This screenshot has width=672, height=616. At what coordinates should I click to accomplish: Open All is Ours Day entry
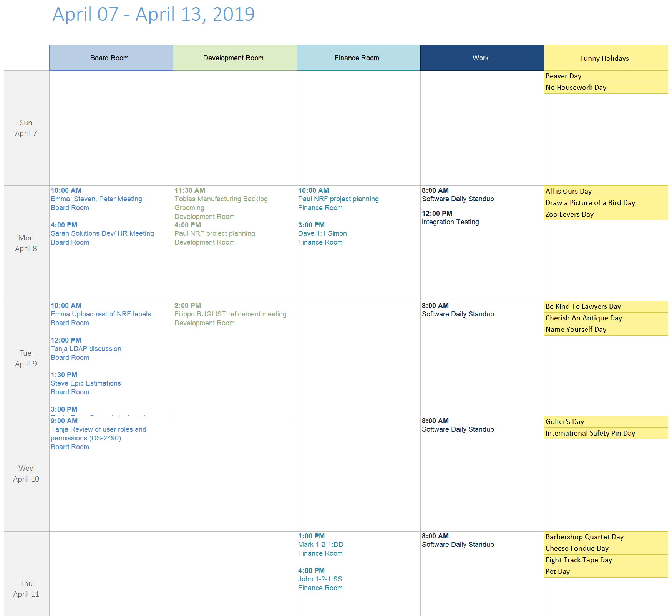(x=606, y=191)
